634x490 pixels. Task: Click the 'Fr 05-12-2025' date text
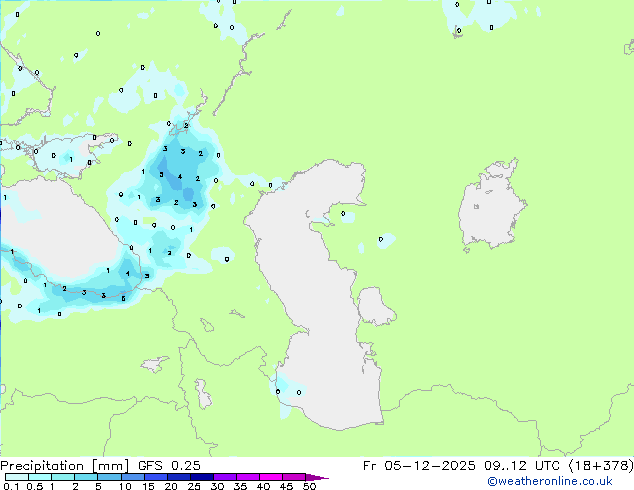(419, 466)
